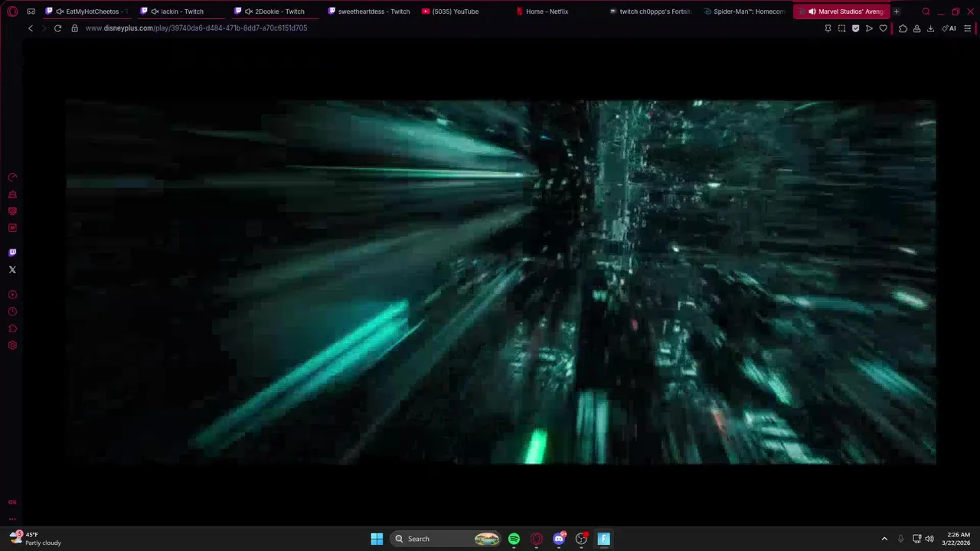Click the Disney+ video player area
The height and width of the screenshot is (551, 980).
tap(500, 282)
